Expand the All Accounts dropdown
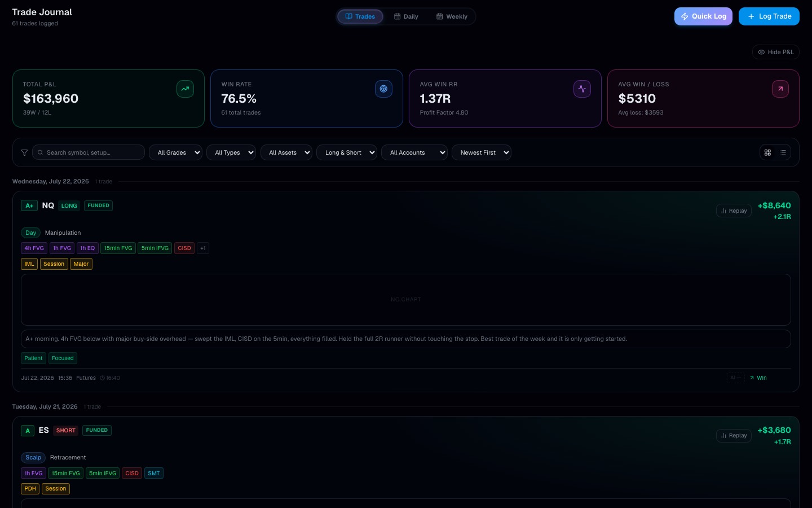812x508 pixels. click(414, 152)
